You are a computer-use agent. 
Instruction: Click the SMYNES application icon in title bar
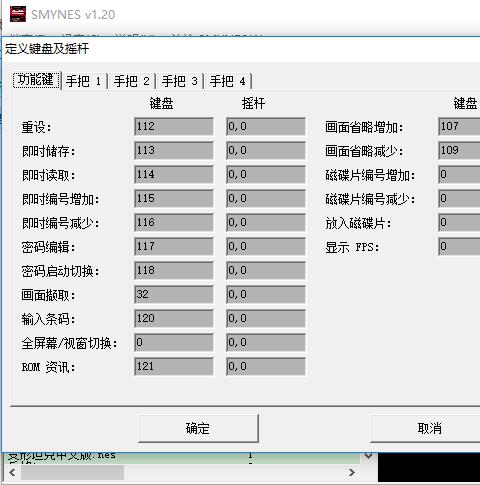click(x=18, y=15)
